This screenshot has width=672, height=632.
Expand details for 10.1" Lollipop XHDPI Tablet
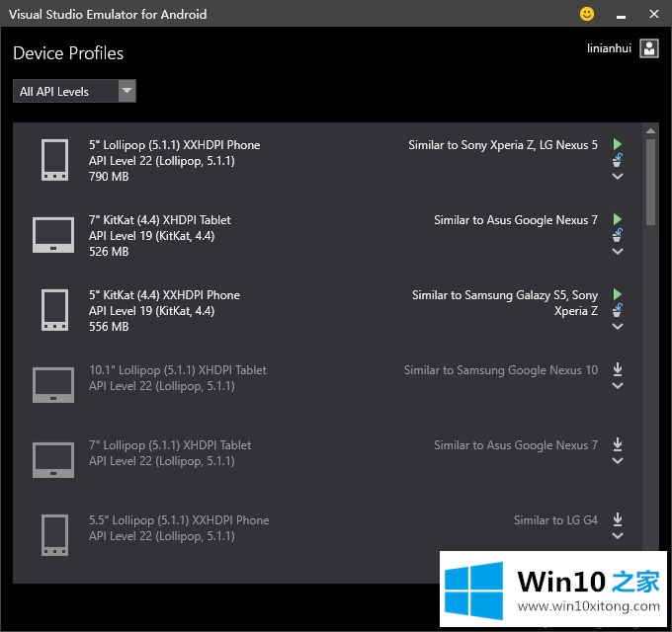(x=617, y=385)
